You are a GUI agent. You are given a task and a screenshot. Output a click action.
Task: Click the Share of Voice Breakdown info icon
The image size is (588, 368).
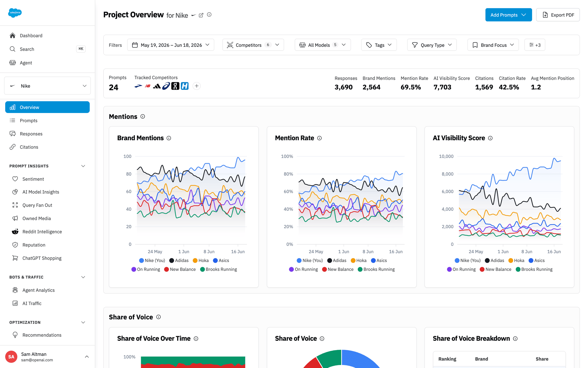pos(515,339)
